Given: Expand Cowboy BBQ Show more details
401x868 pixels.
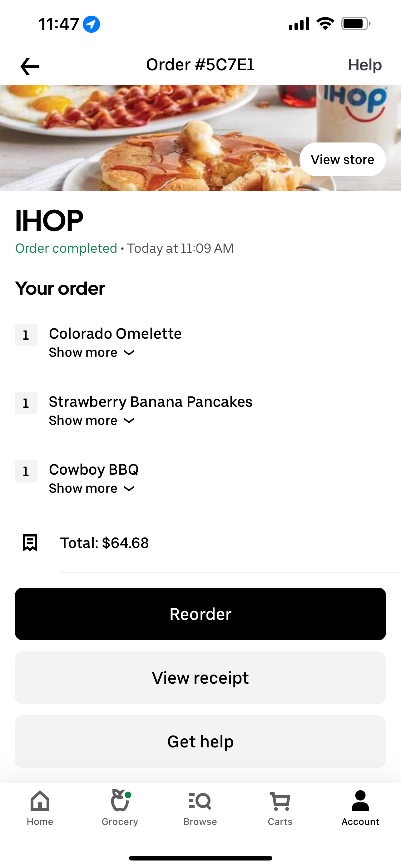Looking at the screenshot, I should 91,489.
